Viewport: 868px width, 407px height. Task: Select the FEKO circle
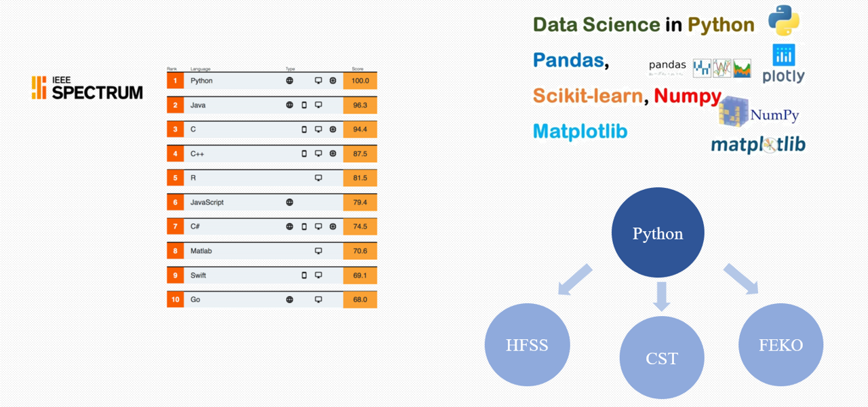(x=781, y=345)
